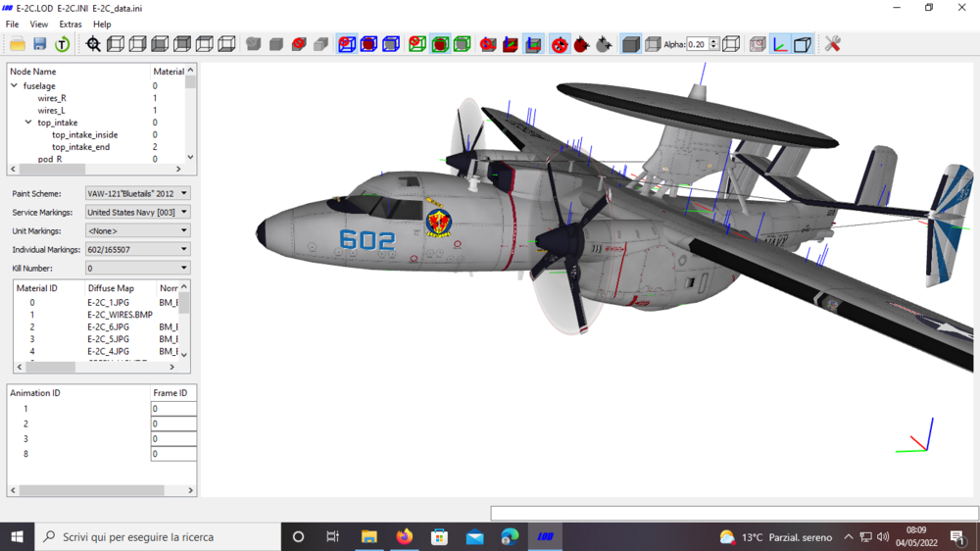The image size is (980, 551).
Task: Select the top-face shaded view cube
Action: coord(205,44)
